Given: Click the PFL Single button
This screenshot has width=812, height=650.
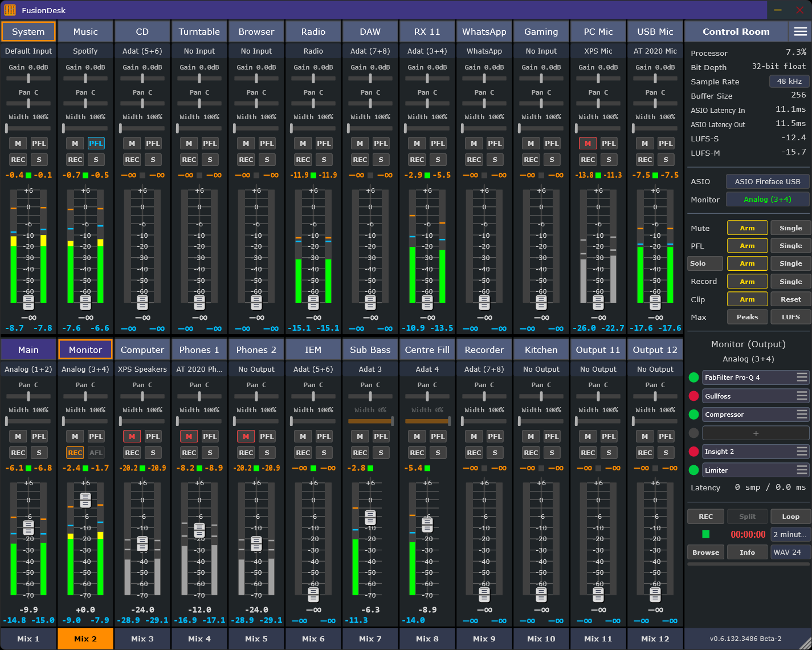Looking at the screenshot, I should [790, 246].
